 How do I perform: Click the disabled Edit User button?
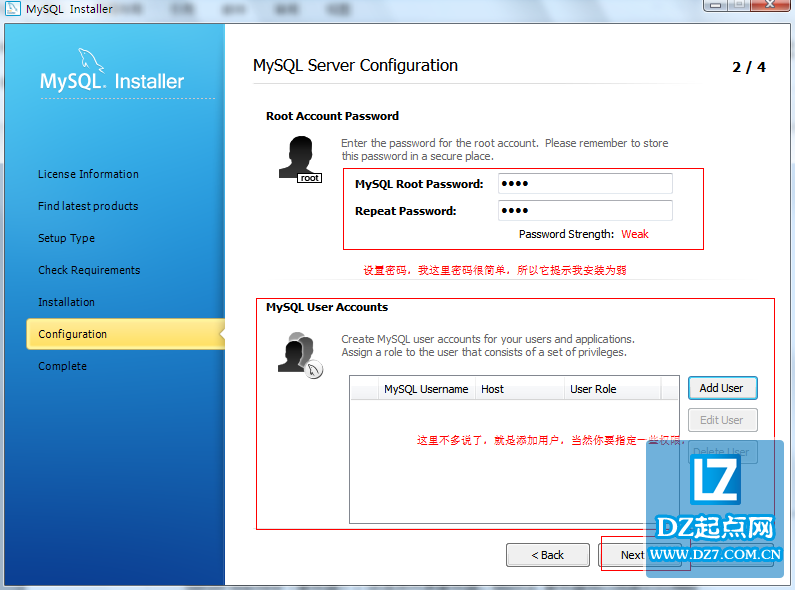(x=722, y=420)
